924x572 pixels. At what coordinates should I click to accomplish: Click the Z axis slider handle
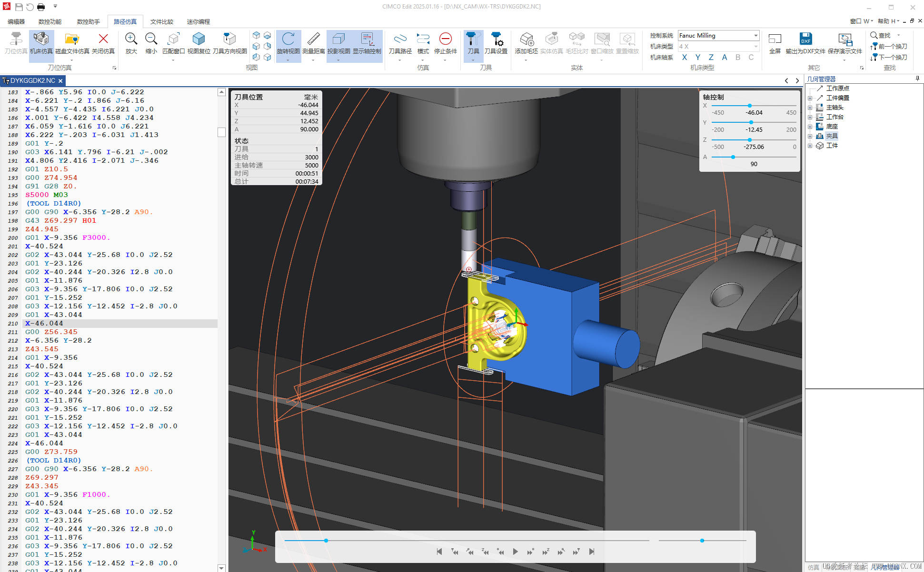pyautogui.click(x=749, y=140)
